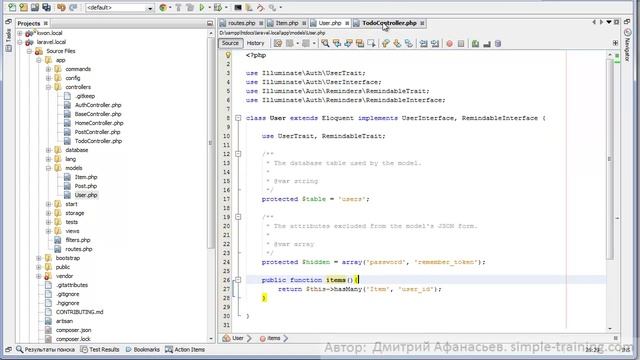Click the Find Previous Occurrence icon
The height and width of the screenshot is (360, 640).
tap(337, 43)
